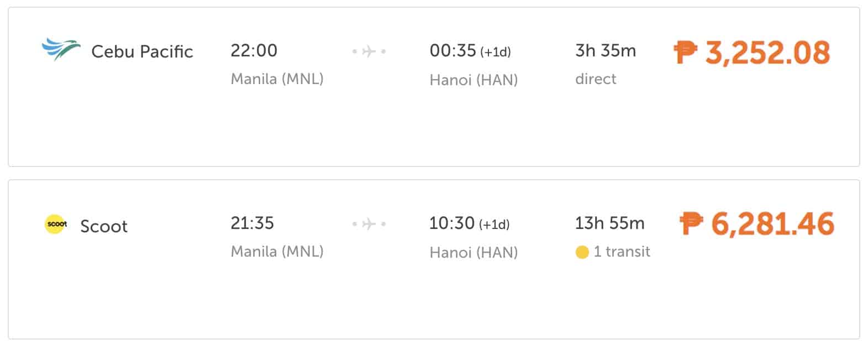Click the yellow Scoot airline logo
Viewport: 868px width, 349px height.
point(56,224)
